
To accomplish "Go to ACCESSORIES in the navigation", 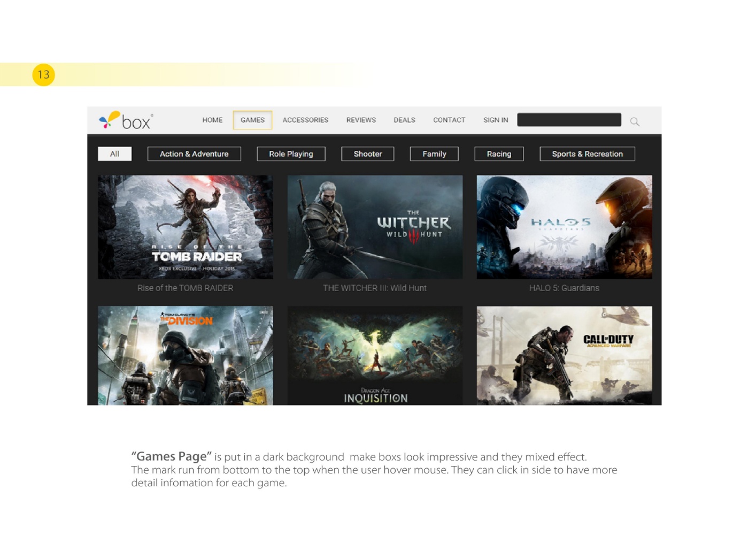I will 305,120.
